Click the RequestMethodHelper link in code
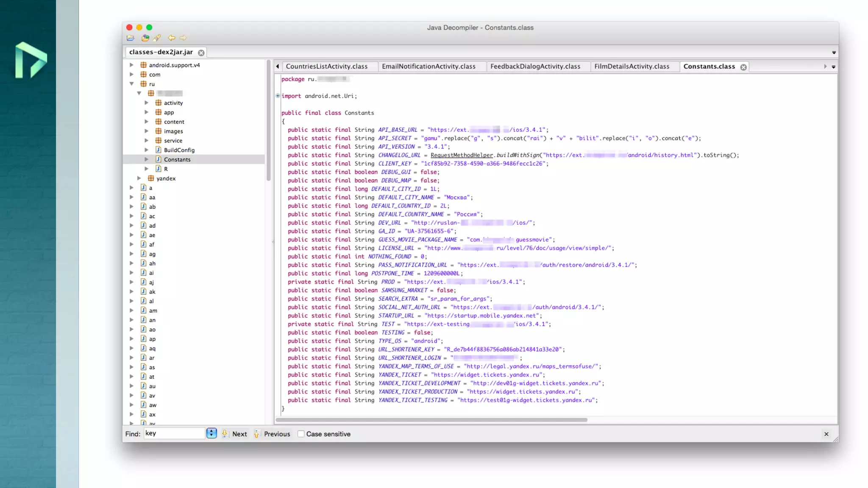The image size is (868, 488). coord(462,155)
